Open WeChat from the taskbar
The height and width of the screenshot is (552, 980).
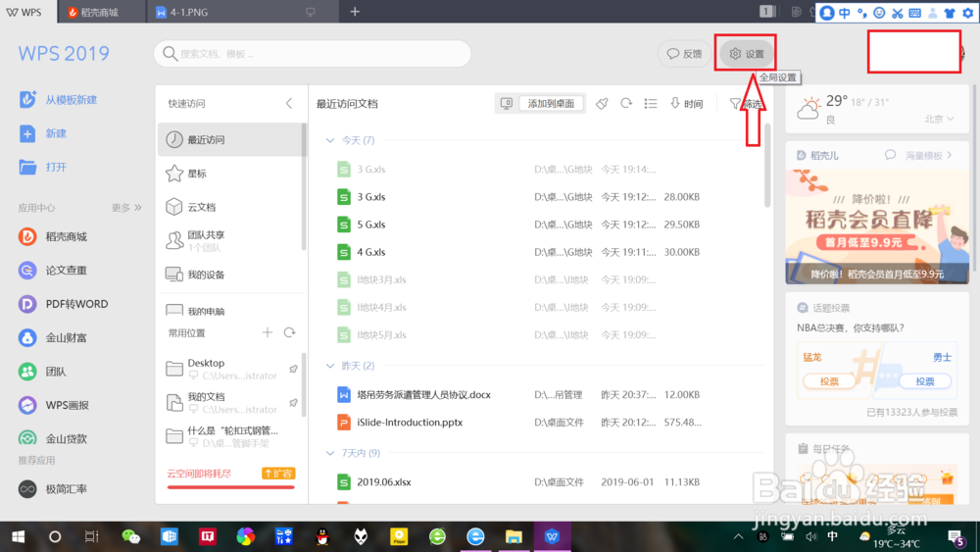click(130, 536)
